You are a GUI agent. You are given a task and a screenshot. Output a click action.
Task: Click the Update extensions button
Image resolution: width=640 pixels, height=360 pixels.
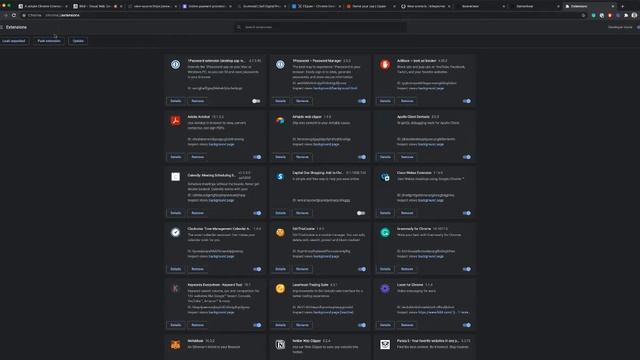coord(78,41)
